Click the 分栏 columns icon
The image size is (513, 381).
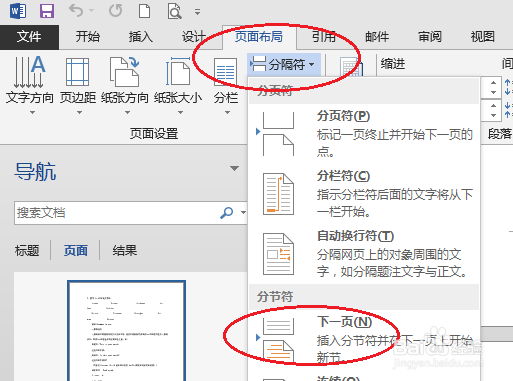226,72
